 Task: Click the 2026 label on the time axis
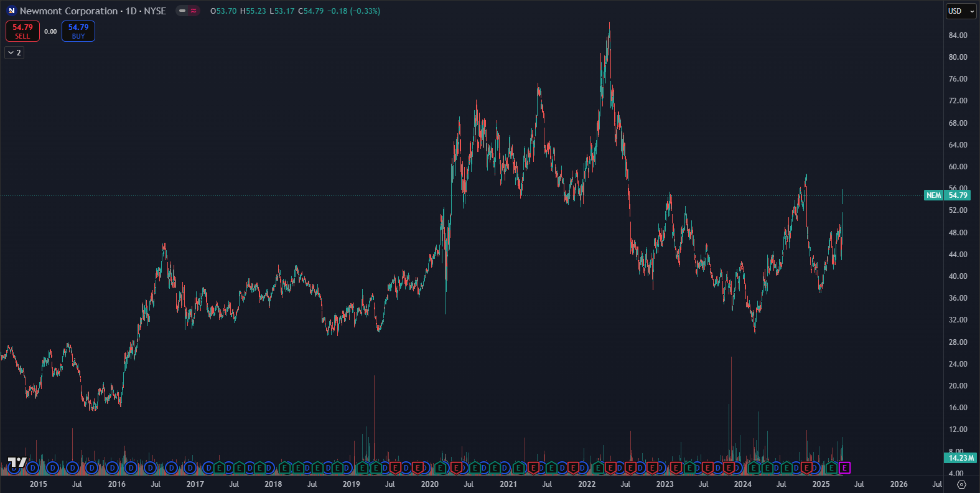tap(898, 484)
